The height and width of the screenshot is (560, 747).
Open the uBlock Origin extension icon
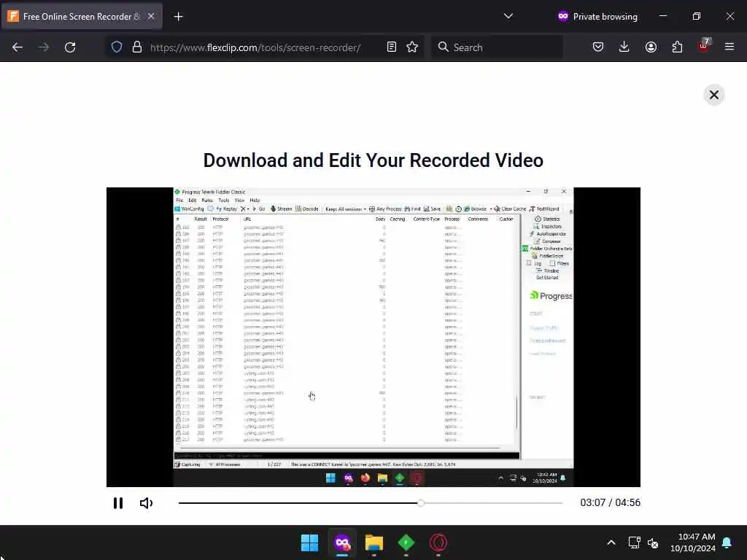click(x=704, y=46)
